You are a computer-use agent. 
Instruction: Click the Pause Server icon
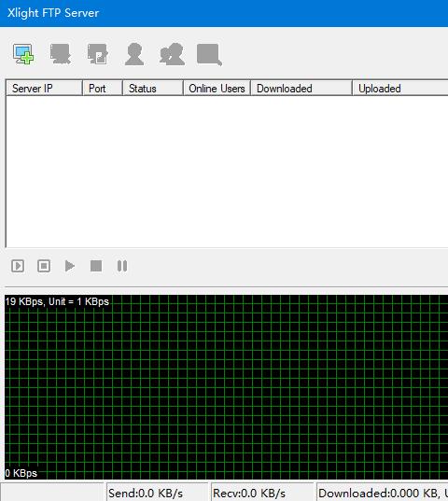122,266
